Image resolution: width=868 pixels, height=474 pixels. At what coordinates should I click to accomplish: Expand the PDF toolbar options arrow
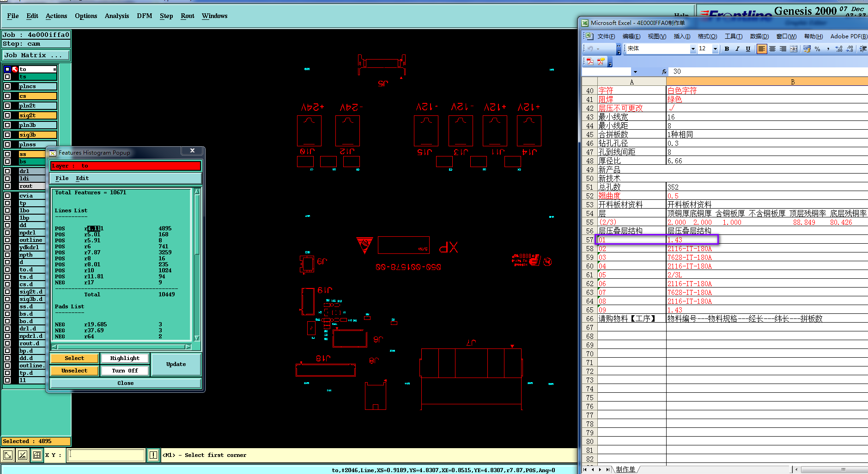610,61
